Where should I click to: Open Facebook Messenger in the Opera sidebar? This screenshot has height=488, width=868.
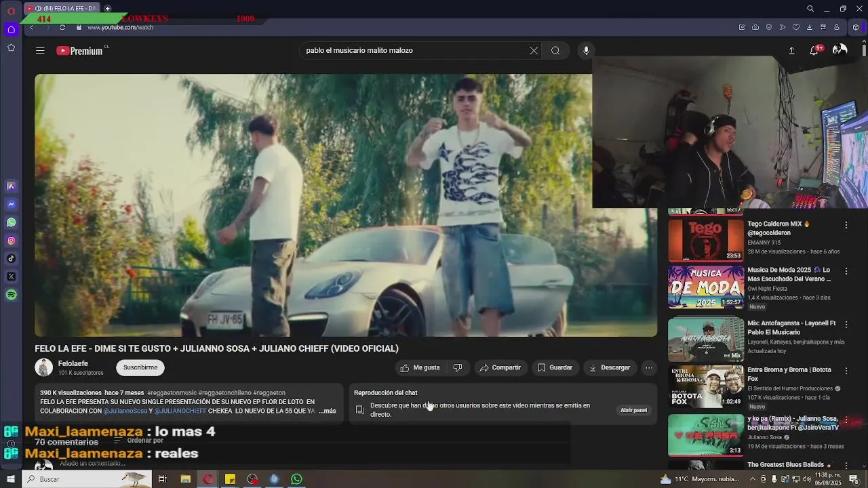(11, 204)
